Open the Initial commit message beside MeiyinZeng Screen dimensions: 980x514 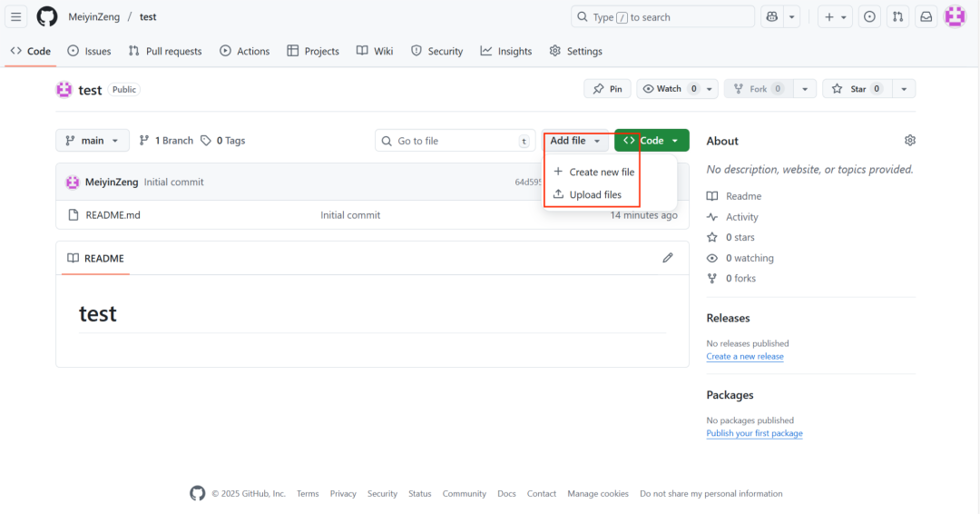(x=173, y=182)
